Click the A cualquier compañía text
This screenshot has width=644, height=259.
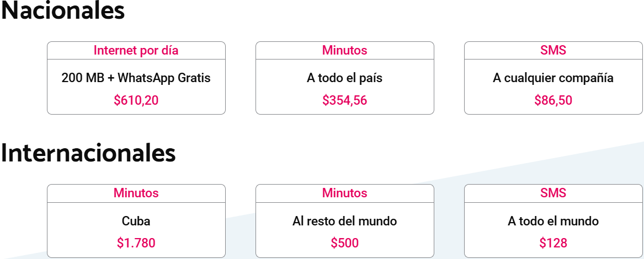553,78
